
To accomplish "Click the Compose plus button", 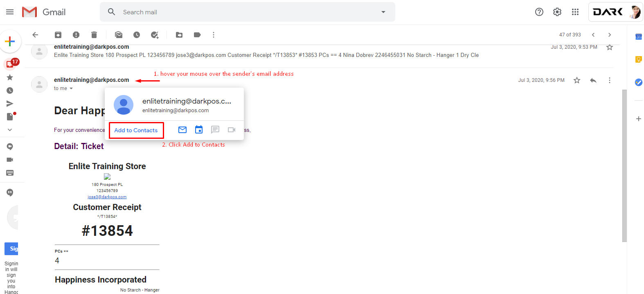I will (x=10, y=41).
